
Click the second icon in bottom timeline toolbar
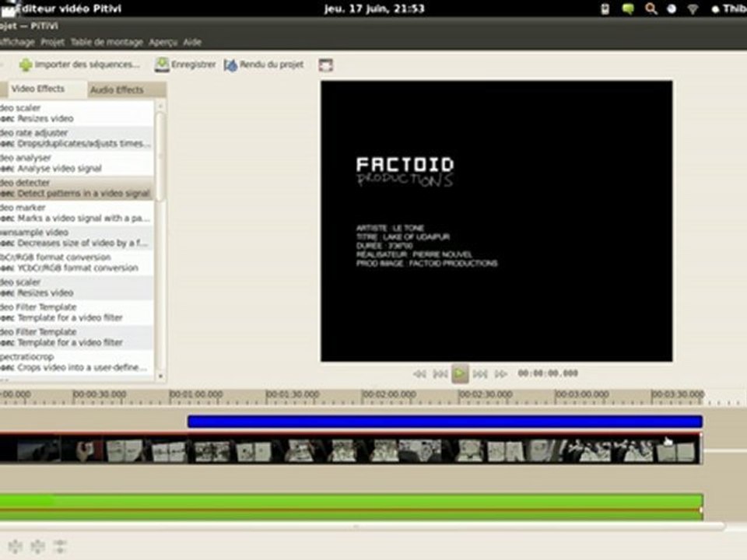click(x=37, y=546)
